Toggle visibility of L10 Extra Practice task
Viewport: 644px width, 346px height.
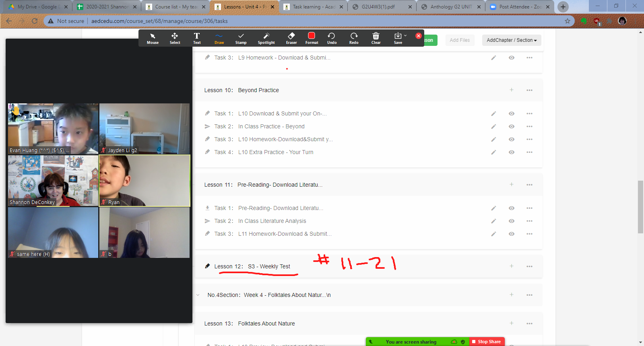(512, 152)
